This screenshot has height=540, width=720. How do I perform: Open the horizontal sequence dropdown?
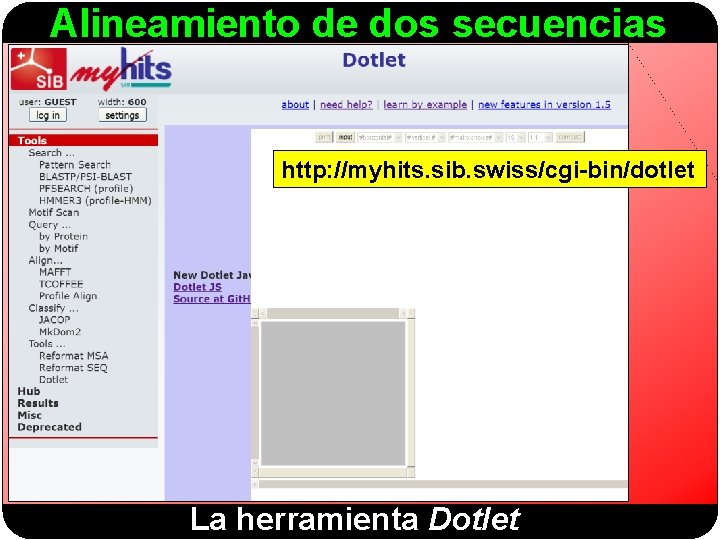tap(380, 137)
